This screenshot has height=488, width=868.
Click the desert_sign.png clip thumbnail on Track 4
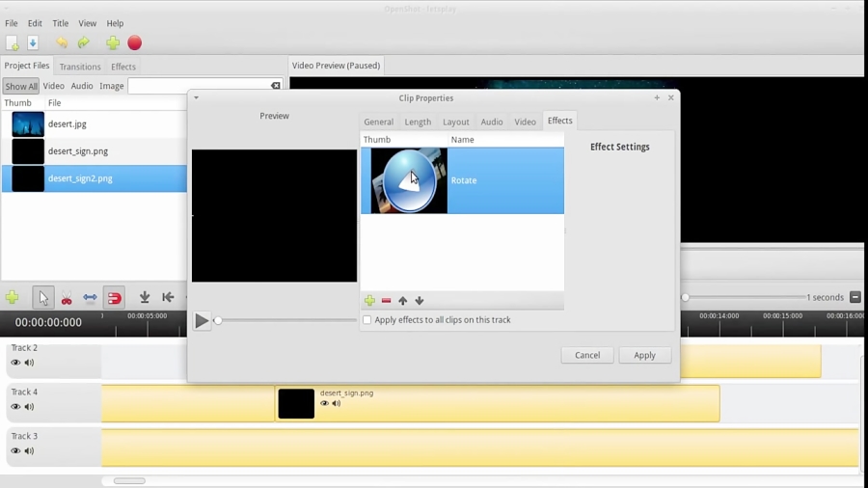tap(296, 403)
